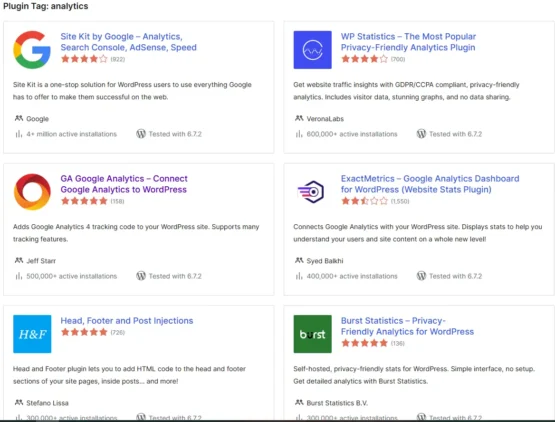Screen dimensions: 555x422
Task: Click the WordPress icon in WP Statistics card
Action: [421, 134]
